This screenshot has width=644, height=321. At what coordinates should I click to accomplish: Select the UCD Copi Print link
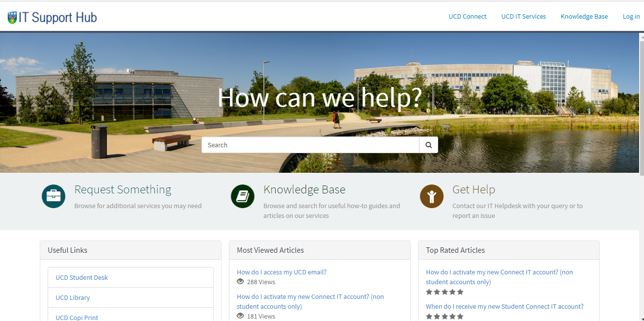[x=77, y=317]
